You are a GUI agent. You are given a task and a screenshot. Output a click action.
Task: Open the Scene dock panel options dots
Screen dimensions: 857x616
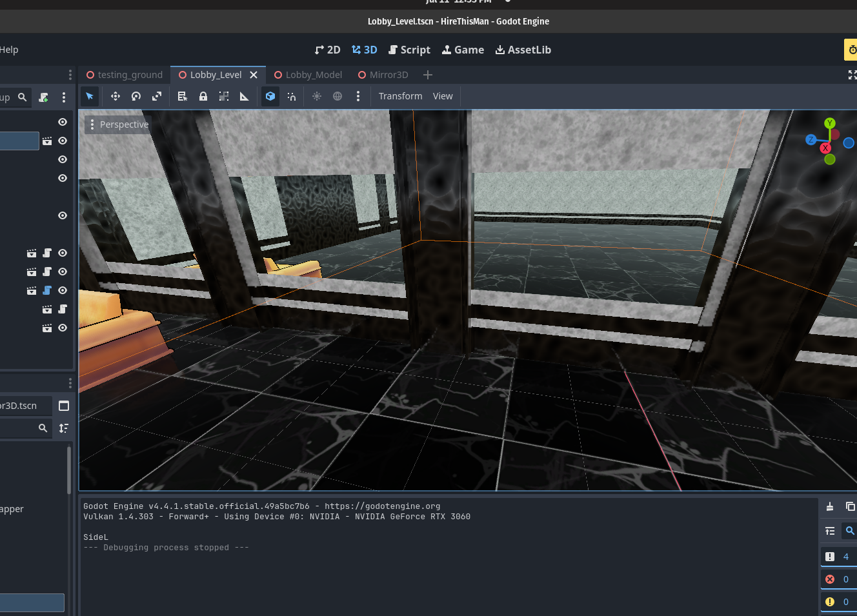pos(70,75)
